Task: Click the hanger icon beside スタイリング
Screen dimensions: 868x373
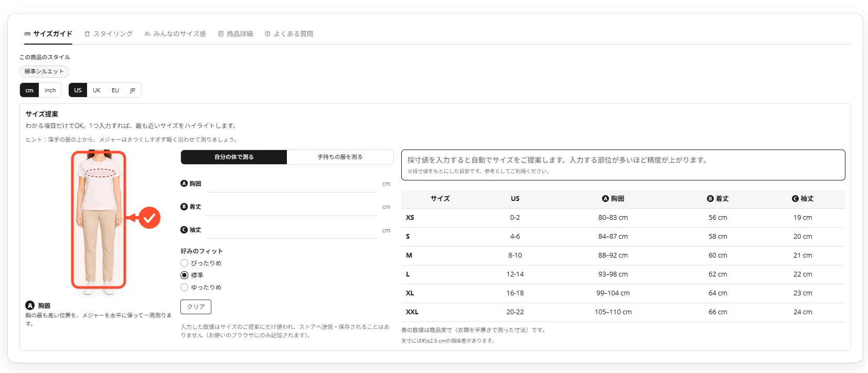Action: 87,34
